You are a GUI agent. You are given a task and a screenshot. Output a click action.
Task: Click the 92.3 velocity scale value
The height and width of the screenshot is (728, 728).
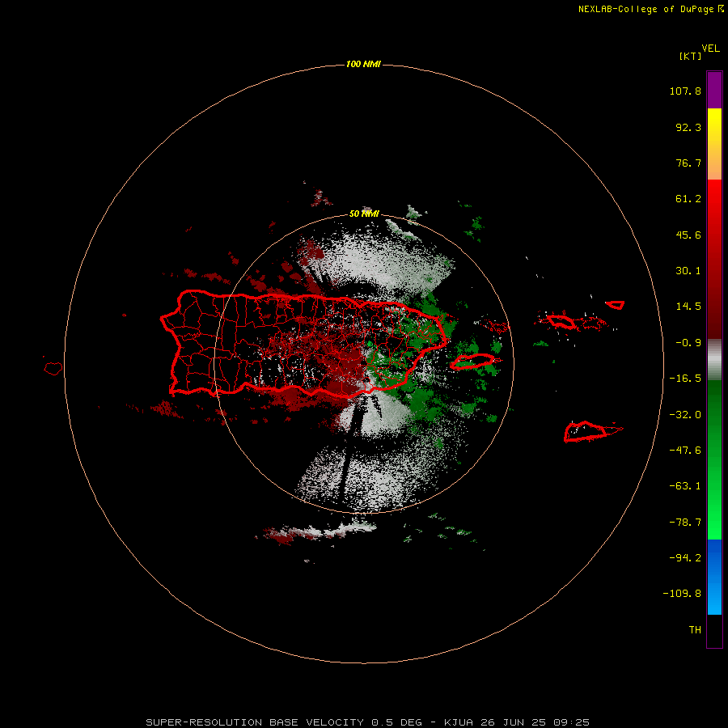pyautogui.click(x=688, y=127)
